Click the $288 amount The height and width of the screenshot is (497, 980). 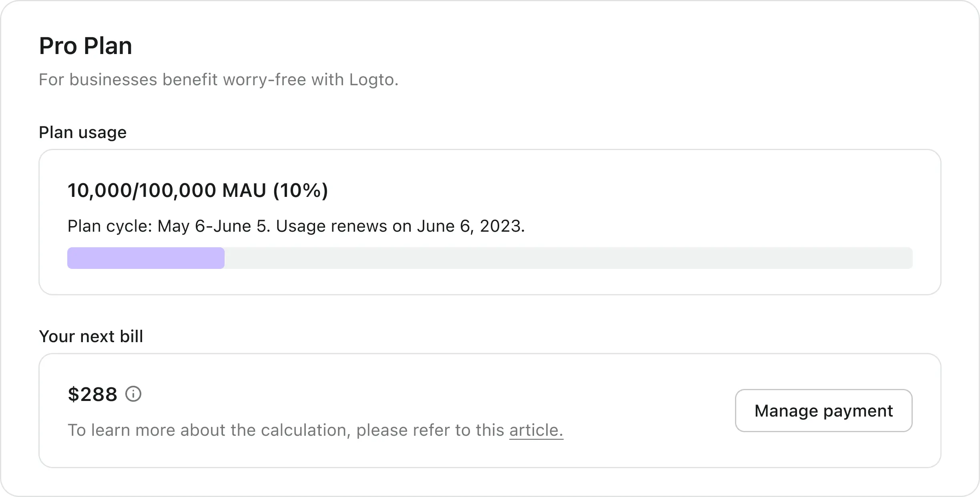[x=92, y=393]
